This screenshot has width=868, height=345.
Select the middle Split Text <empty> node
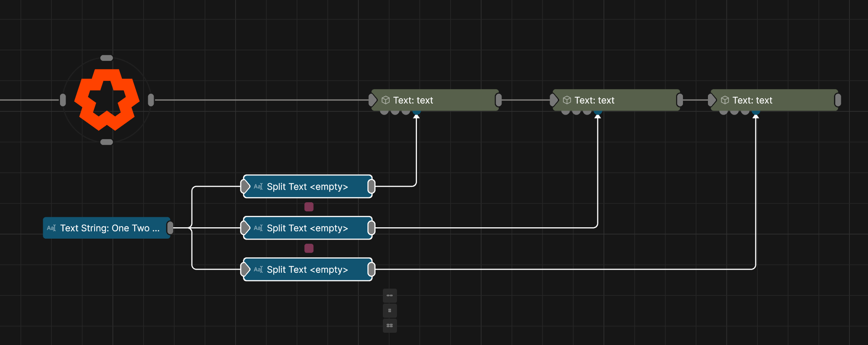coord(307,228)
